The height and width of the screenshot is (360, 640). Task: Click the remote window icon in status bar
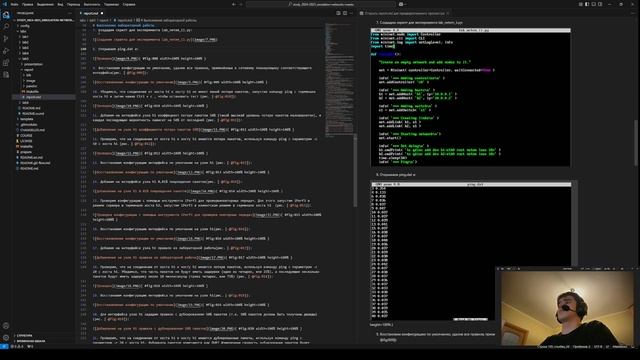4,347
